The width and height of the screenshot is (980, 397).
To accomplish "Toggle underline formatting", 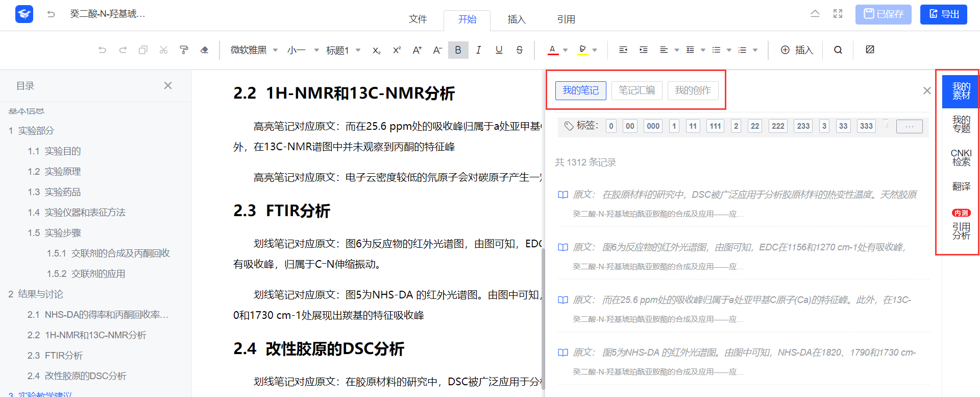I will (499, 50).
